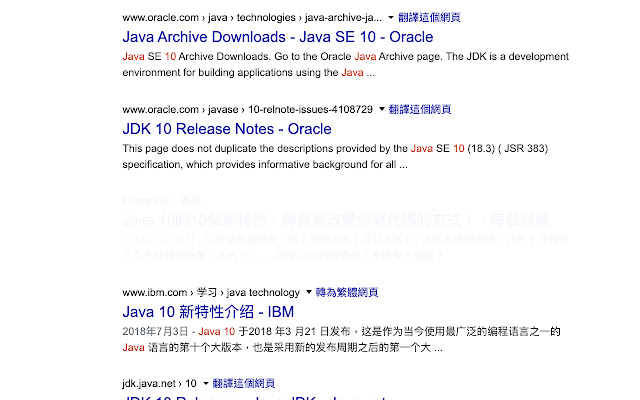Click the www.ibm.com › 学习 breadcrumb URL
Image resolution: width=640 pixels, height=400 pixels.
211,292
